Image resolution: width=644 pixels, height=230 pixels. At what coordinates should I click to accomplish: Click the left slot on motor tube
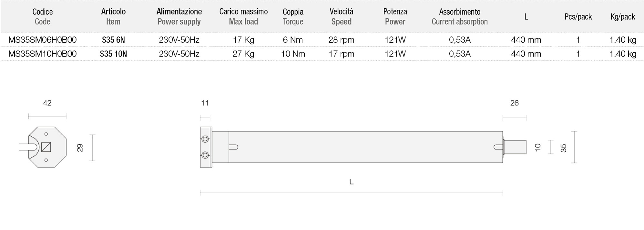point(234,147)
